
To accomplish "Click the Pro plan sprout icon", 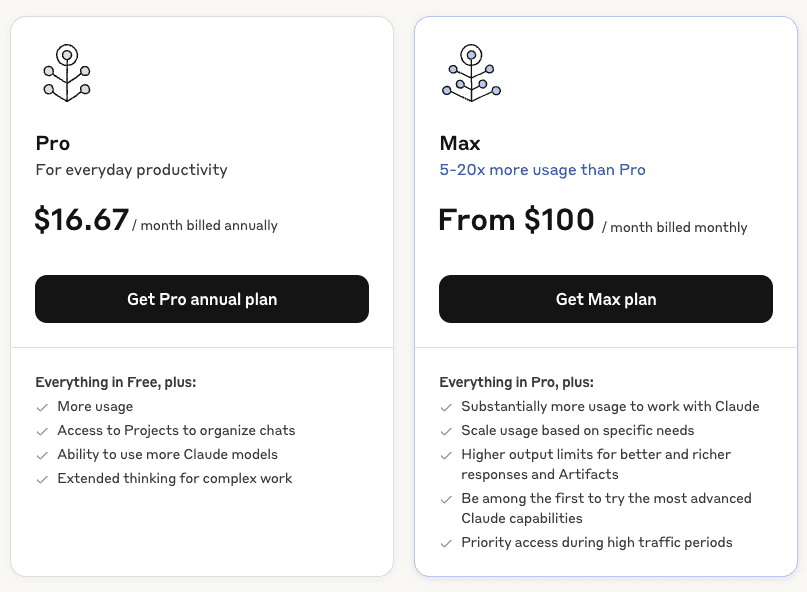I will [x=67, y=73].
